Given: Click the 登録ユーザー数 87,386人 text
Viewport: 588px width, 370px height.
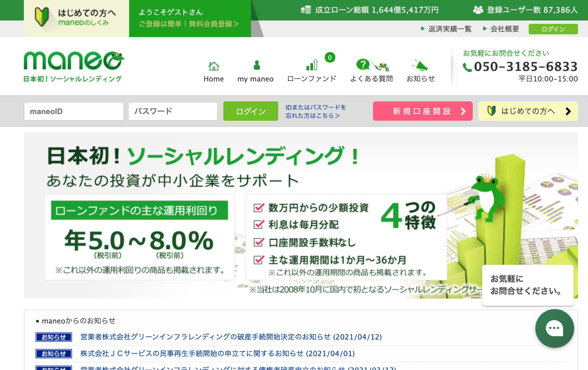Looking at the screenshot, I should (x=532, y=10).
